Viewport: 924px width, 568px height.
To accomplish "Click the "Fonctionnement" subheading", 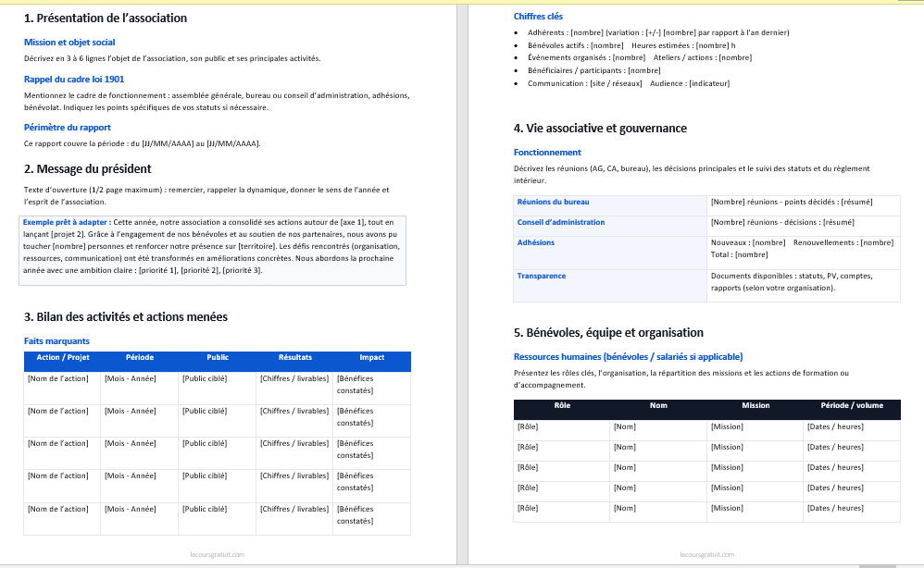I will [547, 153].
